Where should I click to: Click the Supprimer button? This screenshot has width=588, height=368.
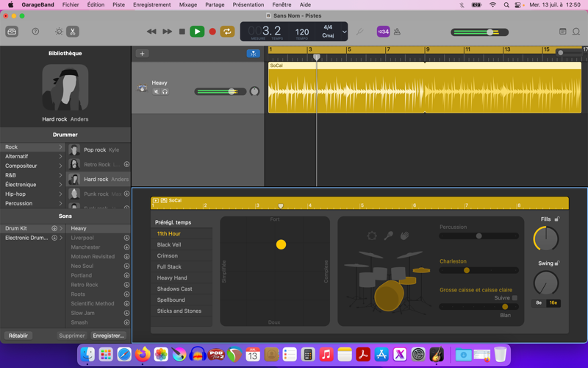point(71,336)
